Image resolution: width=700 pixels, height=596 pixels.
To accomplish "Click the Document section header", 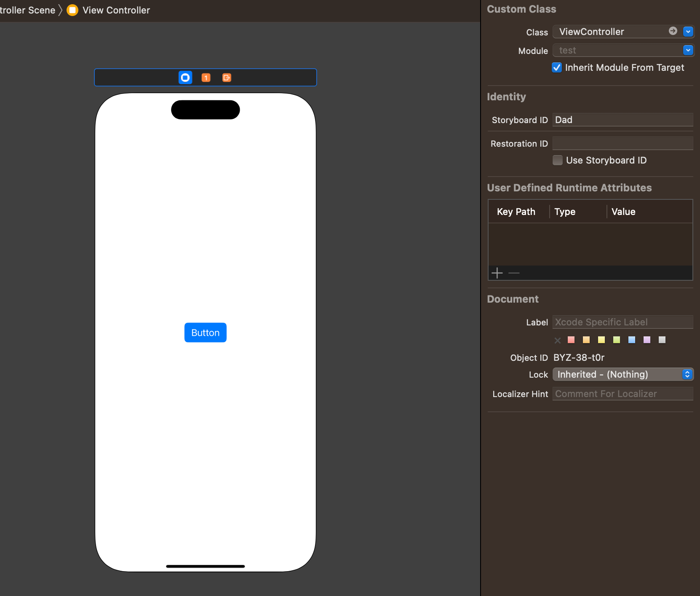I will [513, 299].
